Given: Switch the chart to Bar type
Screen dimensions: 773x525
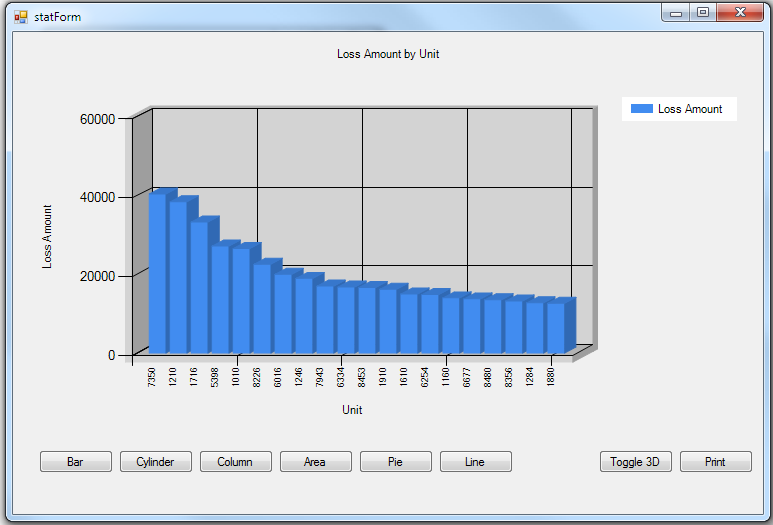Looking at the screenshot, I should (76, 461).
